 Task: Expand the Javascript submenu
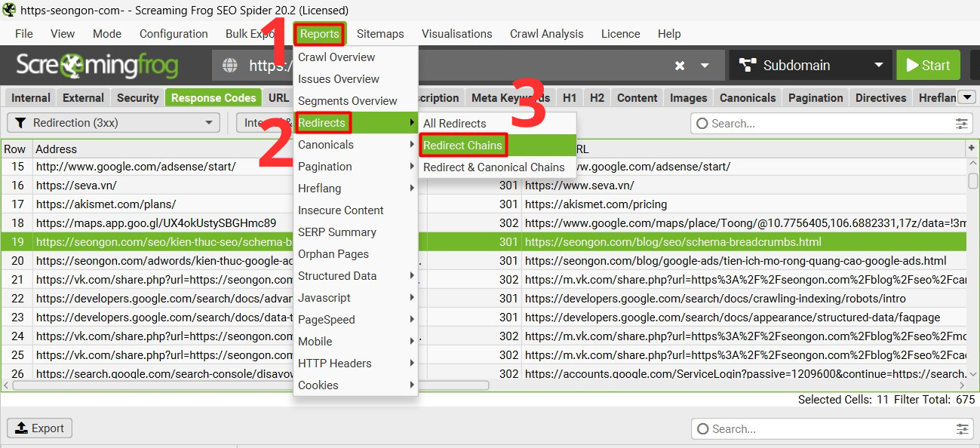[x=355, y=298]
